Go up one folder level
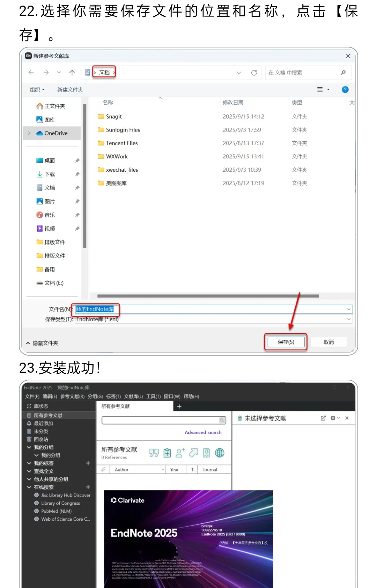This screenshot has width=377, height=588. coord(72,73)
